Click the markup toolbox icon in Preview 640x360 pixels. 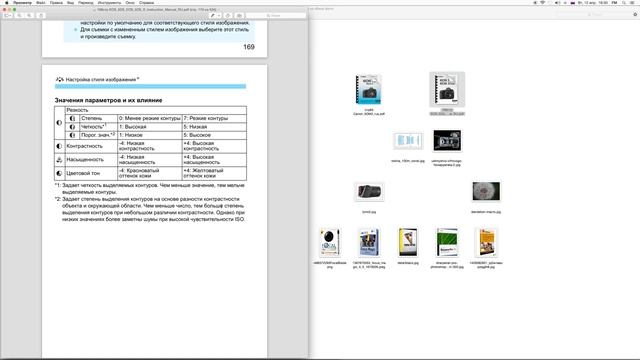(x=240, y=16)
